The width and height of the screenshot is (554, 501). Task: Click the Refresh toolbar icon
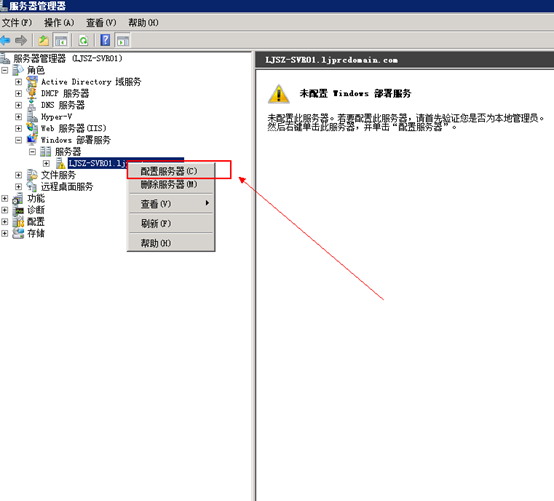click(x=83, y=40)
